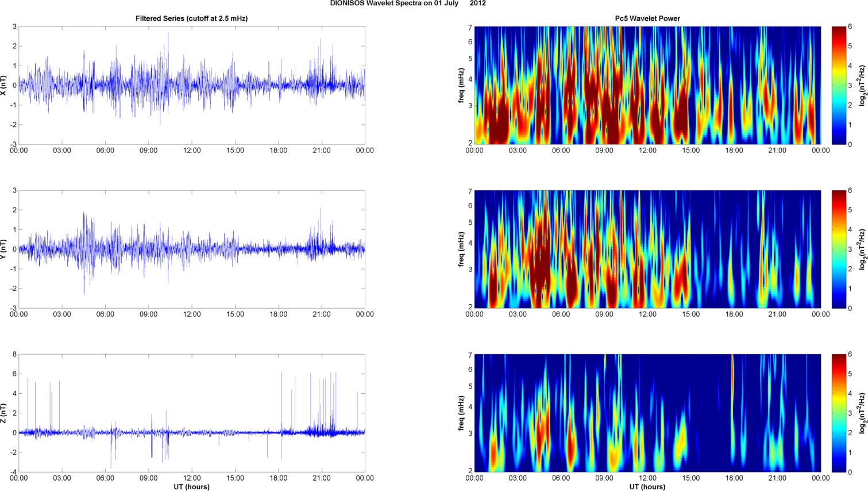
Task: Click the middle Pc5 wavelet power spectrogram
Action: [647, 249]
